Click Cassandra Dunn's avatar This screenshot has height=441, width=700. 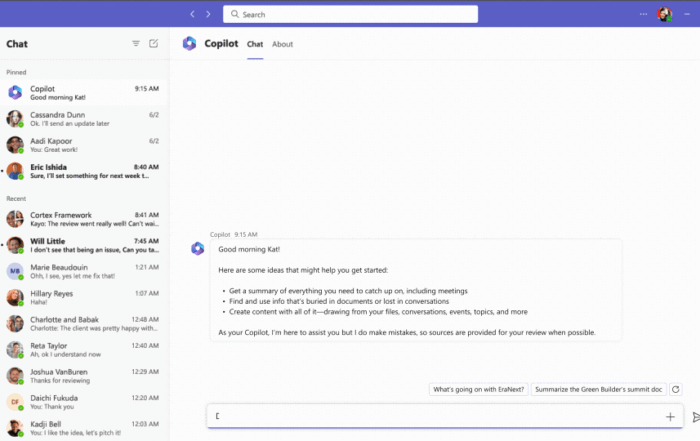15,119
